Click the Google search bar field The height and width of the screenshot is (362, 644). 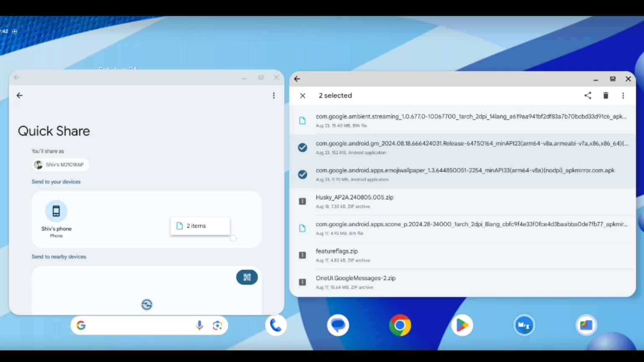[149, 326]
